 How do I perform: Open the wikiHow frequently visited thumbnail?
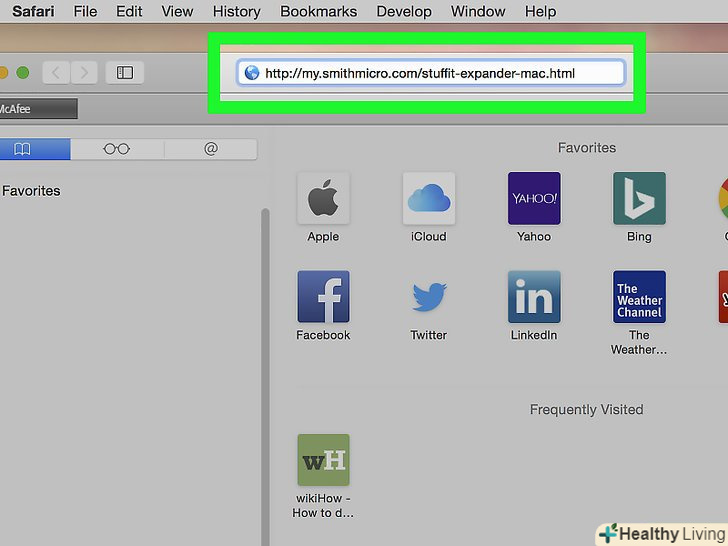click(323, 460)
